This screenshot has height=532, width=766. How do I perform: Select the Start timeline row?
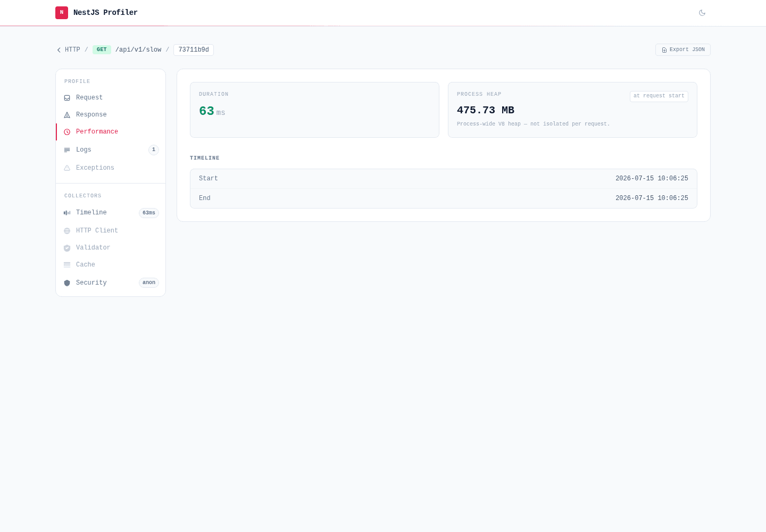click(x=444, y=179)
